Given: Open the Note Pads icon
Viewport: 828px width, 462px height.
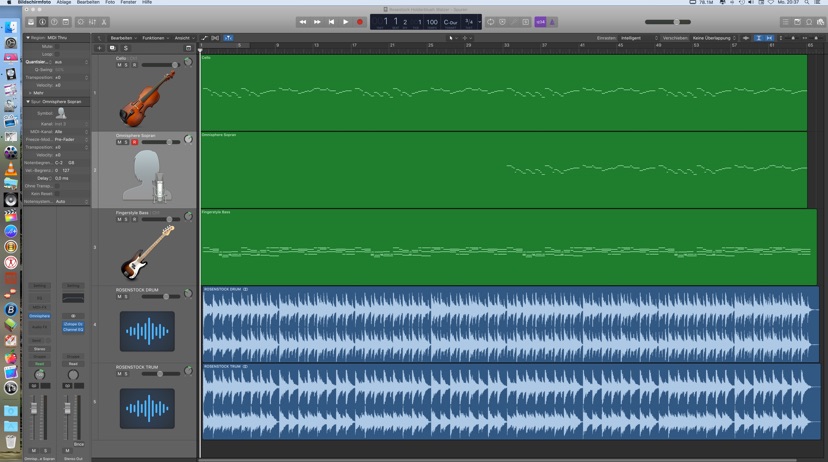Looking at the screenshot, I should point(797,22).
